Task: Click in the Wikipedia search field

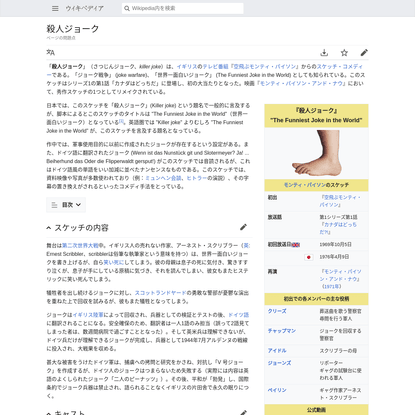Action: coord(183,8)
